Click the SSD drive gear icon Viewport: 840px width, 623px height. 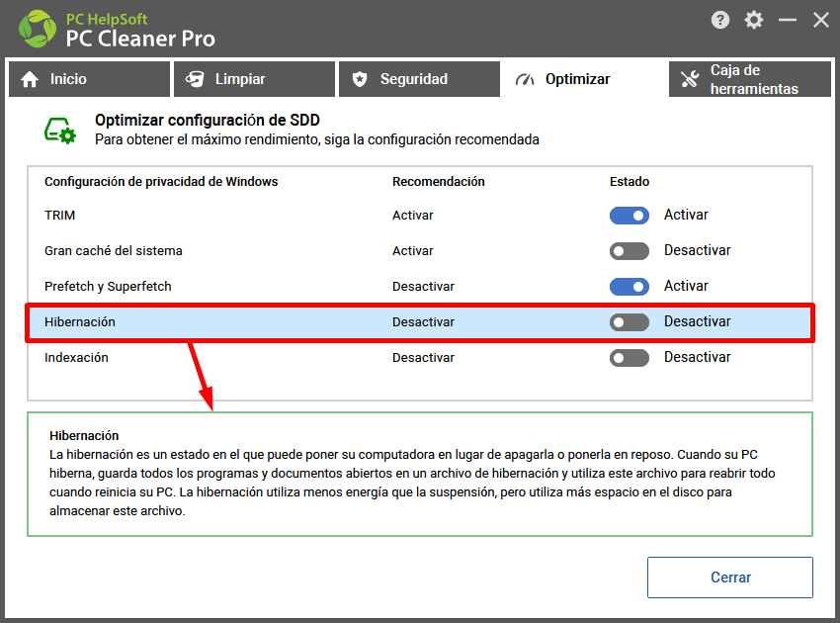point(60,131)
